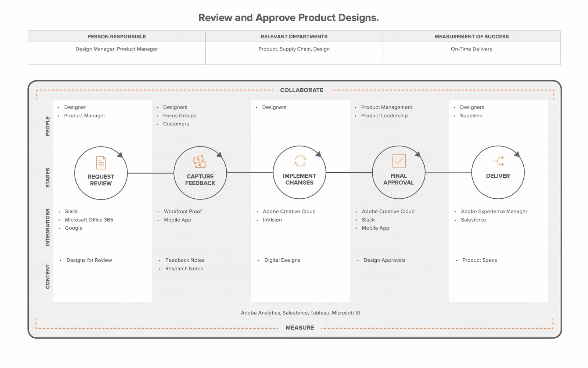The image size is (588, 368).
Task: Click 'Adobe Experience Manager' integration item
Action: [x=494, y=211]
